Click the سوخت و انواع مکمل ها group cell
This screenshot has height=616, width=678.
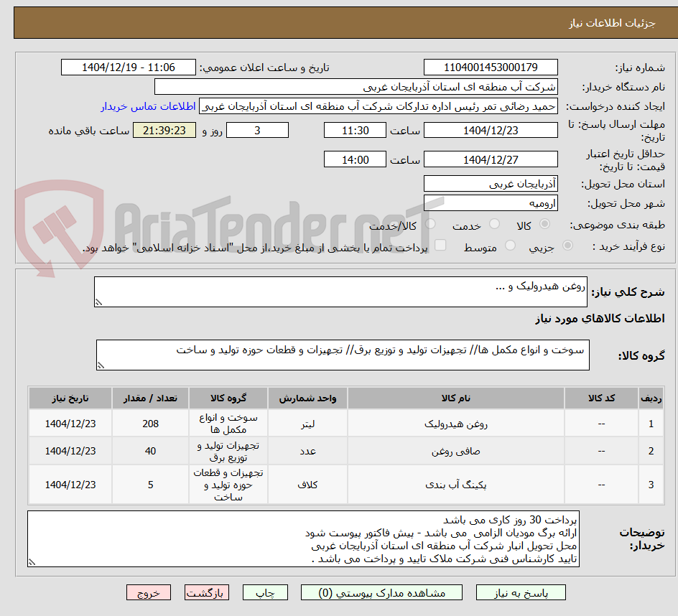tap(228, 424)
